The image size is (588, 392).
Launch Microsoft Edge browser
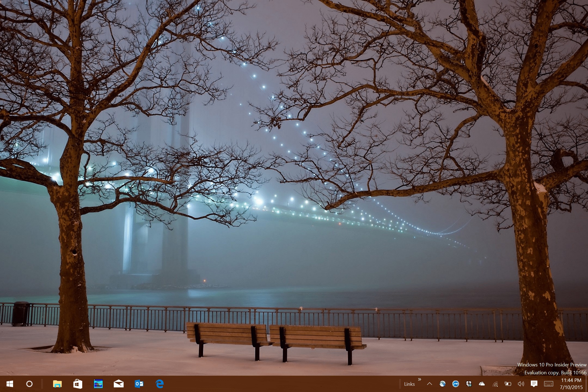[x=160, y=384]
